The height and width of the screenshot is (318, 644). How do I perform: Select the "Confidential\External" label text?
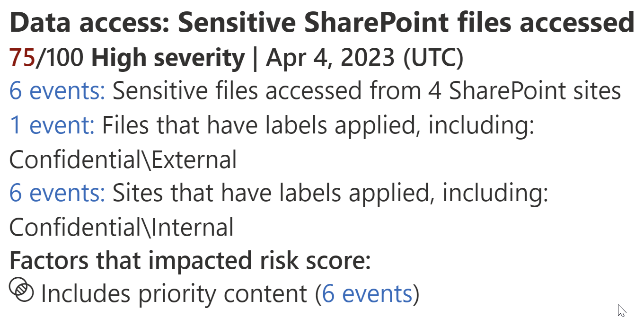click(123, 159)
